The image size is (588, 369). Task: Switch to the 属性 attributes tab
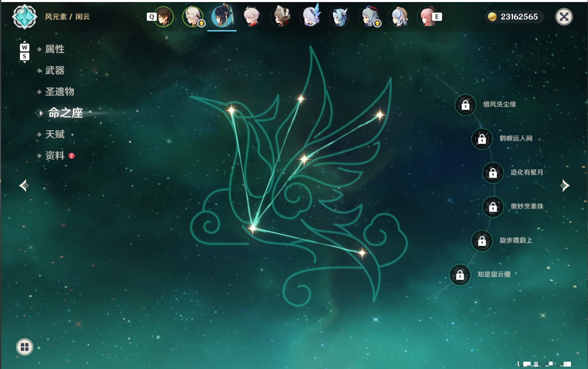point(55,49)
